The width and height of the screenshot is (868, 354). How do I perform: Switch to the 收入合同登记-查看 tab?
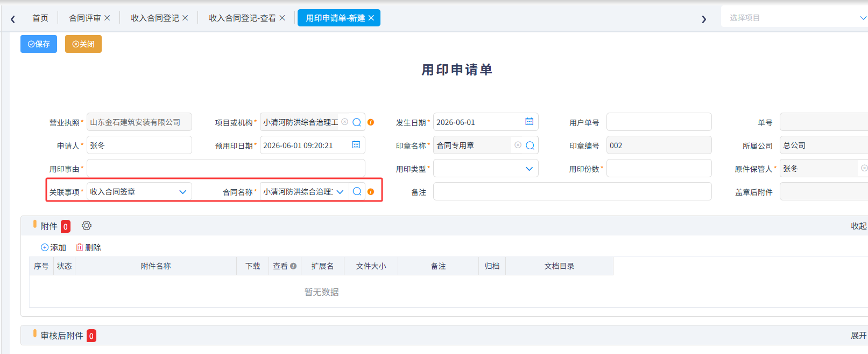(242, 18)
